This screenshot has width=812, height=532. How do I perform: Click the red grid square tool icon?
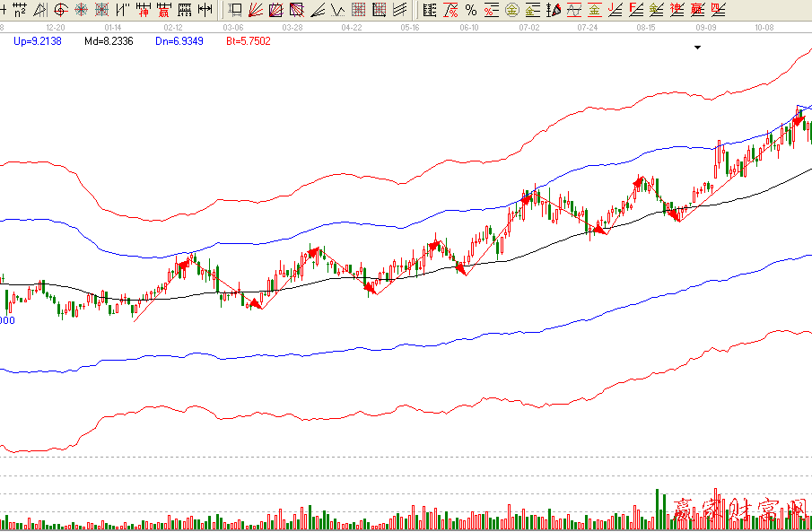(x=358, y=10)
